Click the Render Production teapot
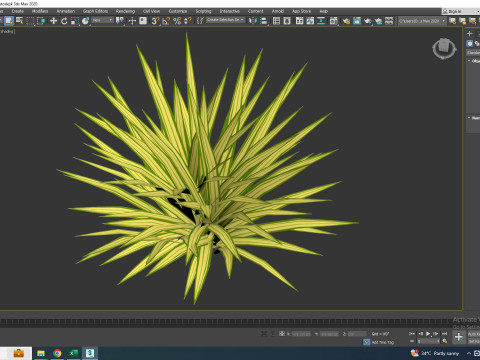This screenshot has width=480, height=360. pos(368,21)
